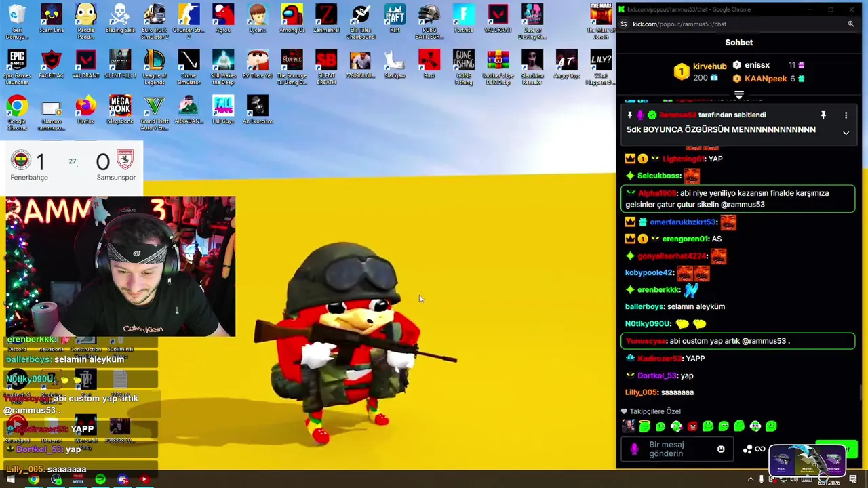868x488 pixels.
Task: Open Grand Theft Auto V shortcut
Action: click(x=155, y=113)
